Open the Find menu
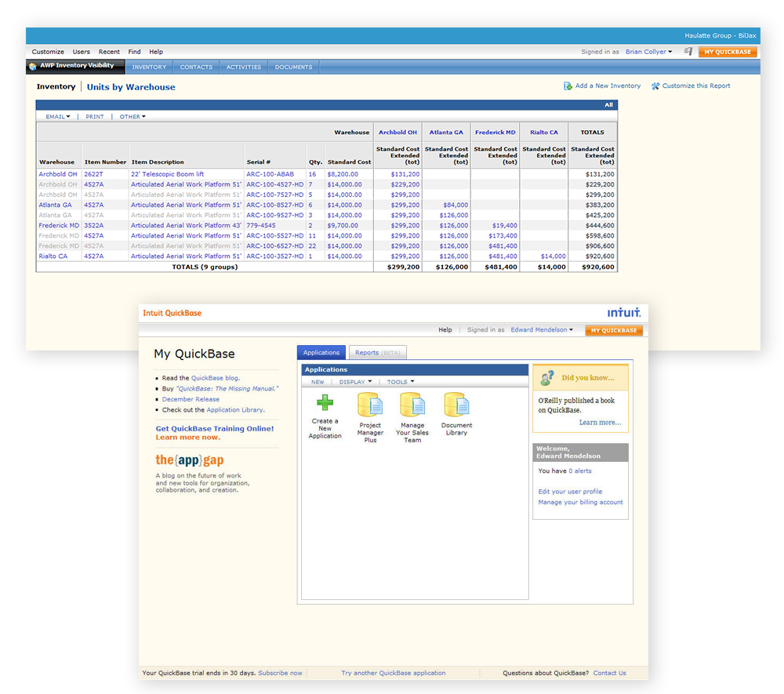The width and height of the screenshot is (784, 694). pos(134,52)
